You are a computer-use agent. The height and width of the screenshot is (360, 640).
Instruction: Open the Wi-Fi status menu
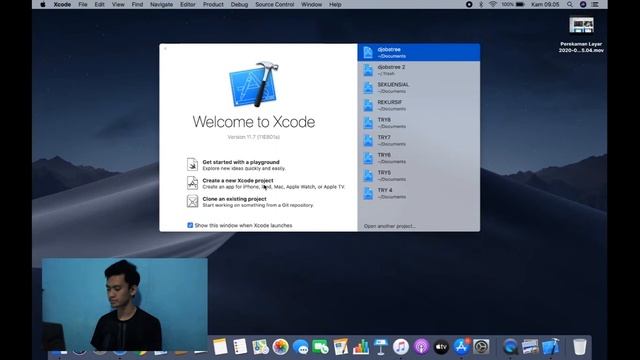pos(493,4)
